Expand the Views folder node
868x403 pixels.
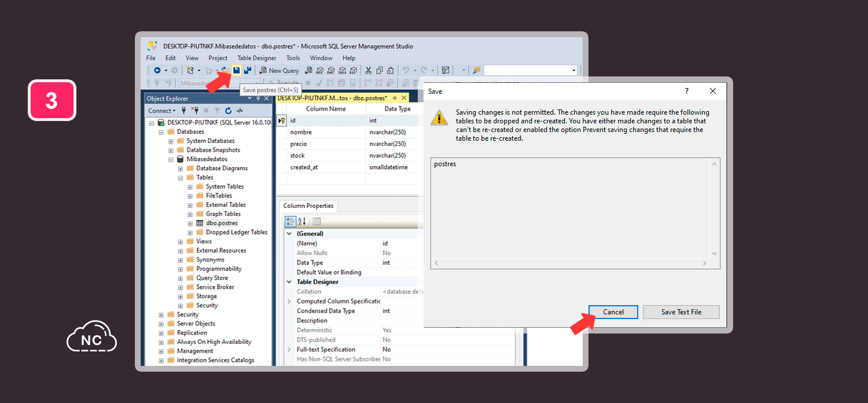tap(181, 241)
